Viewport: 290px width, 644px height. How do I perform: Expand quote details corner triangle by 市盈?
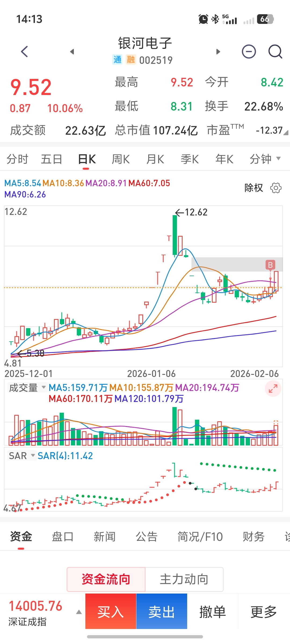[286, 132]
